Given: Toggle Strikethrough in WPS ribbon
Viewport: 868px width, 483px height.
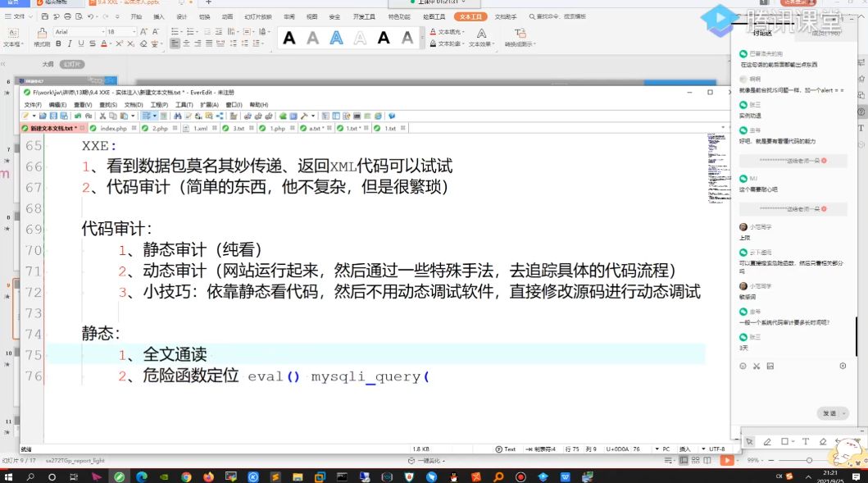Looking at the screenshot, I should [92, 43].
